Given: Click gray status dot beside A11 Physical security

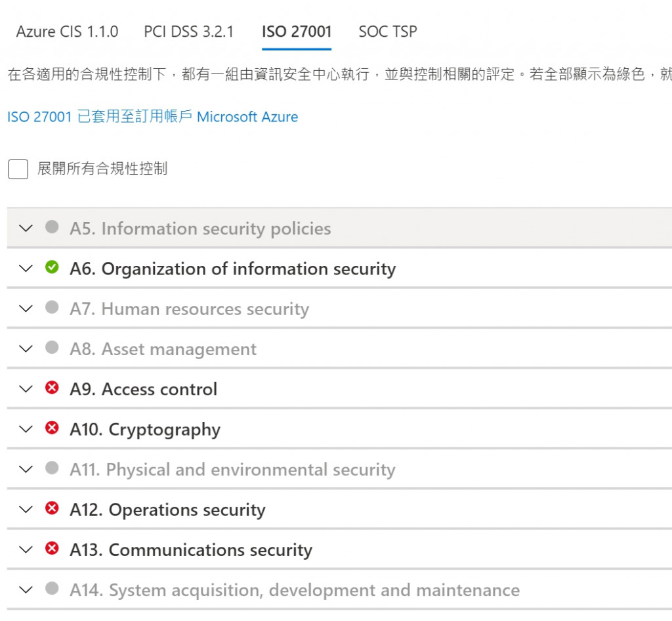Looking at the screenshot, I should tap(52, 468).
